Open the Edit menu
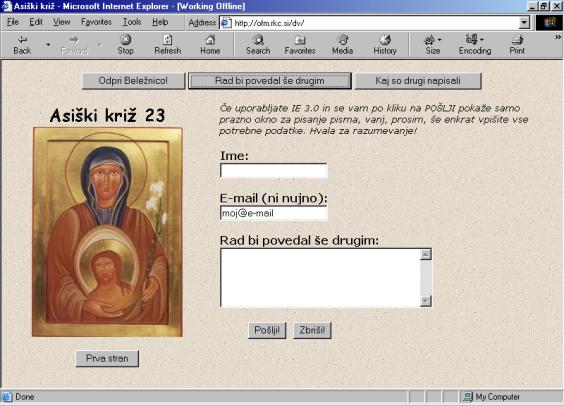564x406 pixels. [36, 22]
